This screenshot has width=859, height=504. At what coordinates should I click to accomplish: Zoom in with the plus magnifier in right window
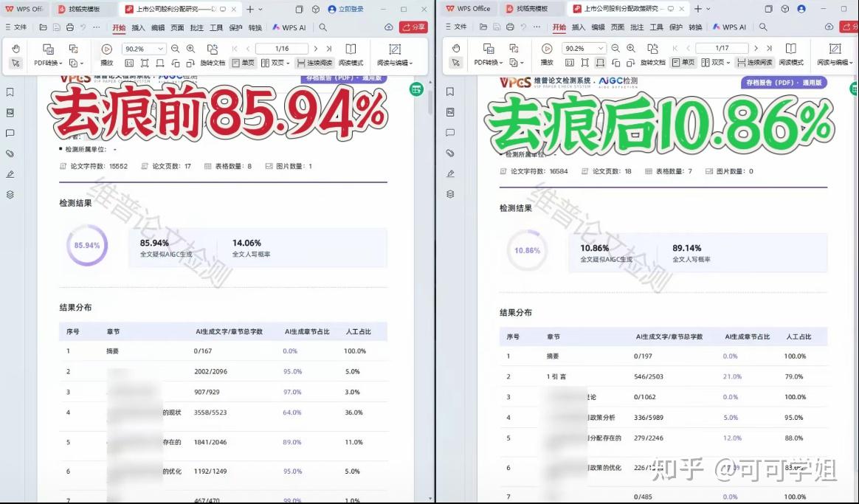631,48
